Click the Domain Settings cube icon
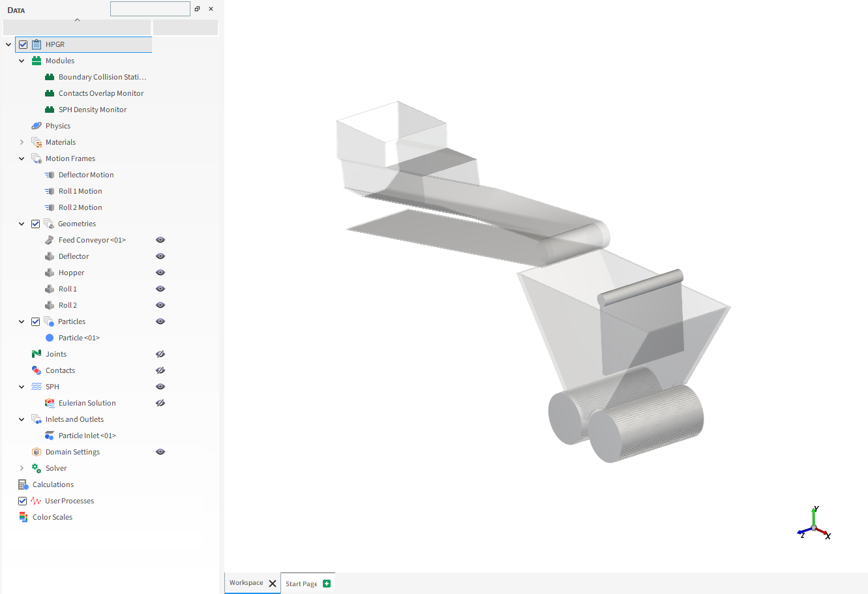 pos(37,452)
